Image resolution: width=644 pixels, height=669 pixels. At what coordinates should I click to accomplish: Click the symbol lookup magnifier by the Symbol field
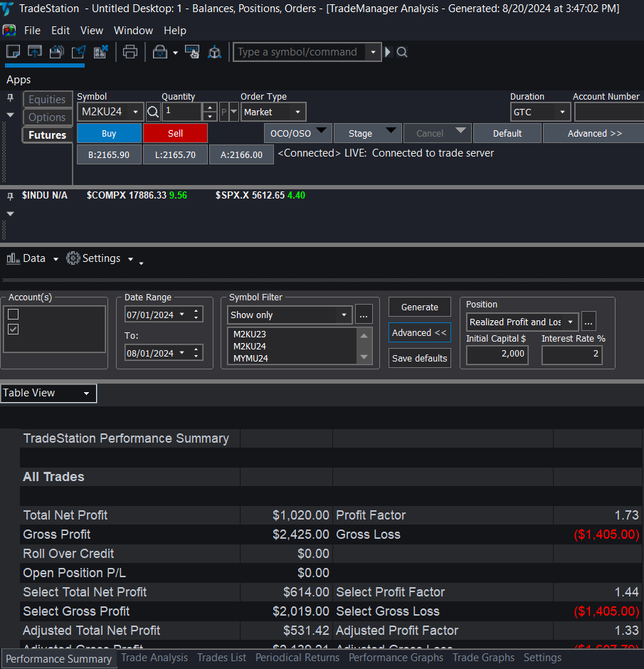153,112
